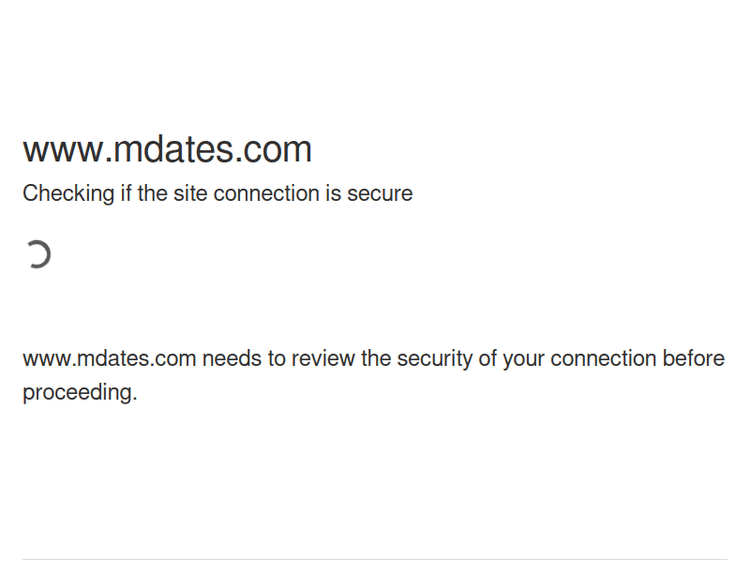Click the word 'if' in the subtitle
The width and height of the screenshot is (750, 563).
click(126, 193)
